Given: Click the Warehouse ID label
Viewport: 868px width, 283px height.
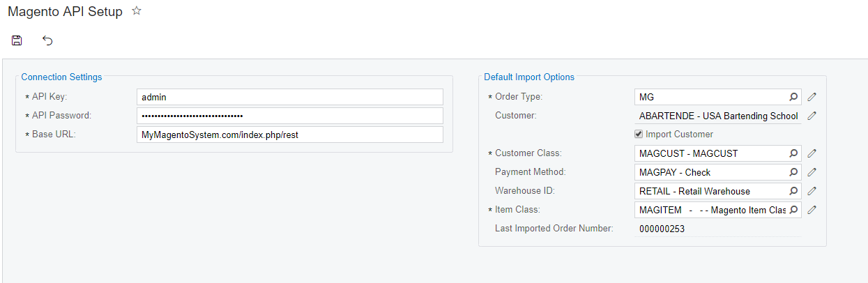Looking at the screenshot, I should 525,191.
